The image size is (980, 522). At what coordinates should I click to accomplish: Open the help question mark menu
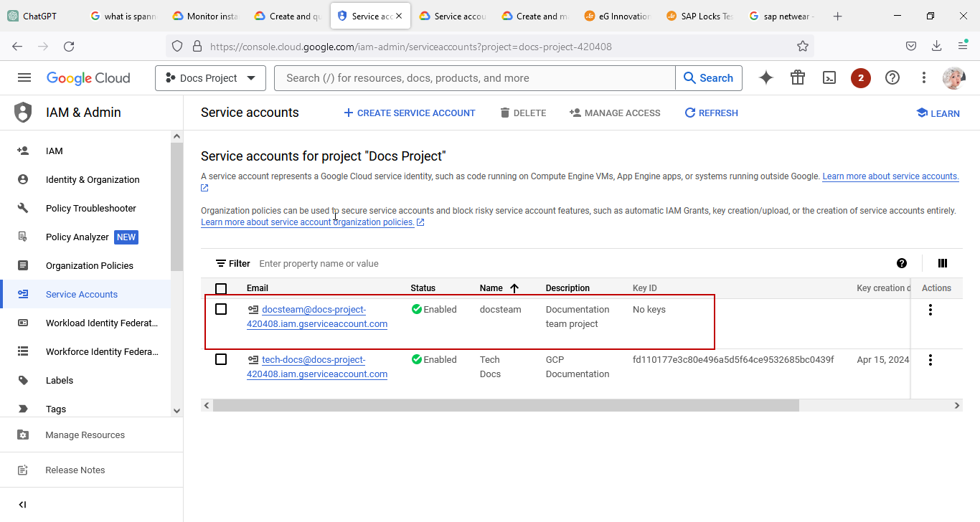tap(892, 78)
